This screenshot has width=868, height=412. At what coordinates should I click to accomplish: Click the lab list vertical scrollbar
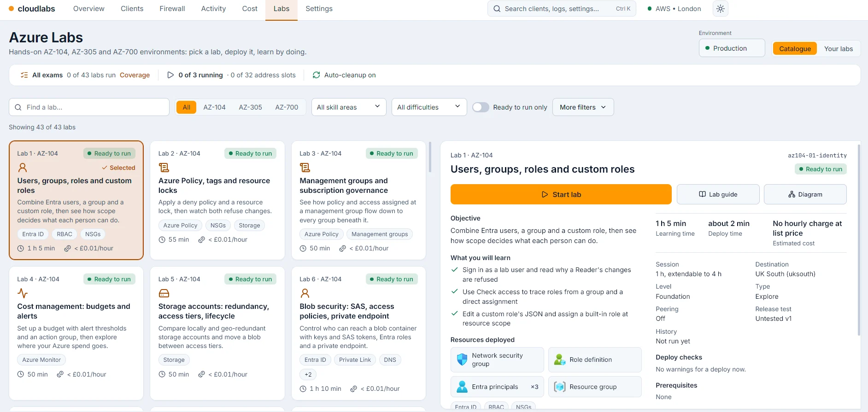[430, 157]
